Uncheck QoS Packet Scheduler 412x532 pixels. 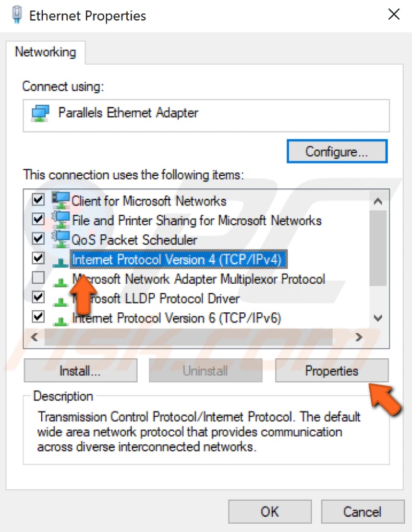(x=37, y=238)
